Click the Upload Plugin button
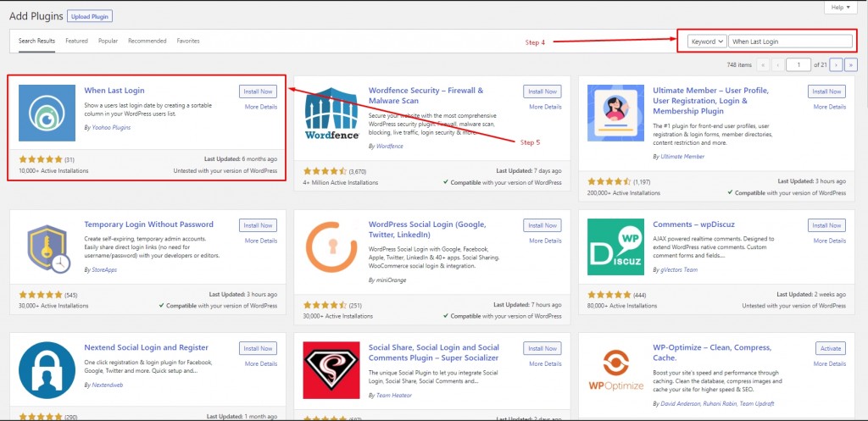868x421 pixels. click(90, 16)
